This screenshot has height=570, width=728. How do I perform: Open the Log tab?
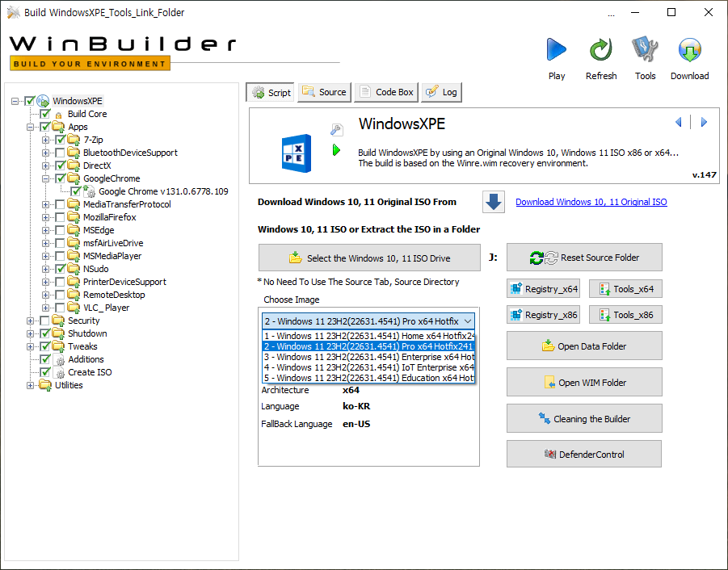(x=442, y=92)
